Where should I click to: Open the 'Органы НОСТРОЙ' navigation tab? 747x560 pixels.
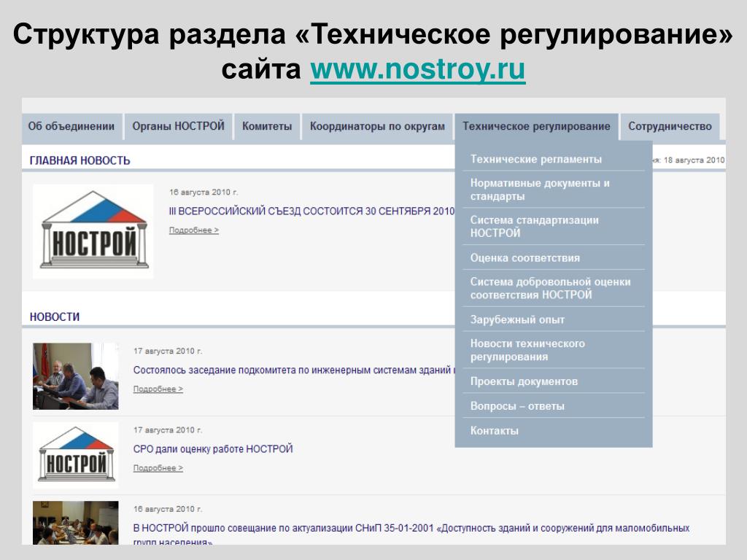(178, 127)
